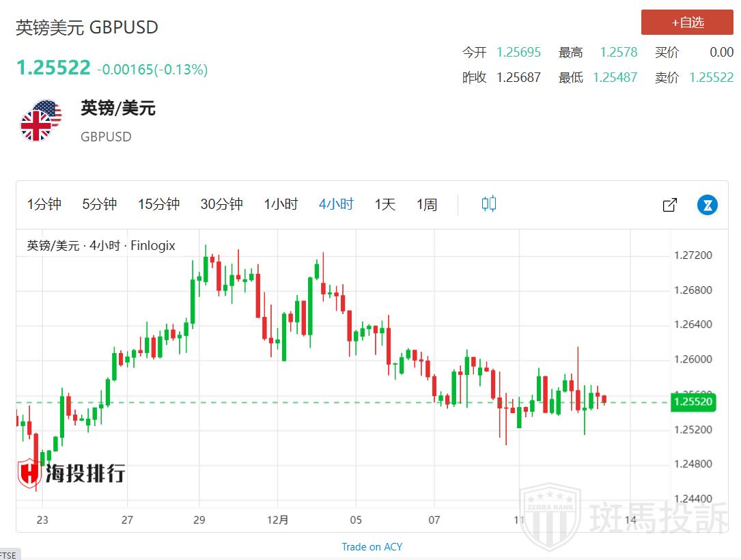Viewport: 741px width, 560px height.
Task: Show the 1周 weekly chart
Action: tap(427, 204)
